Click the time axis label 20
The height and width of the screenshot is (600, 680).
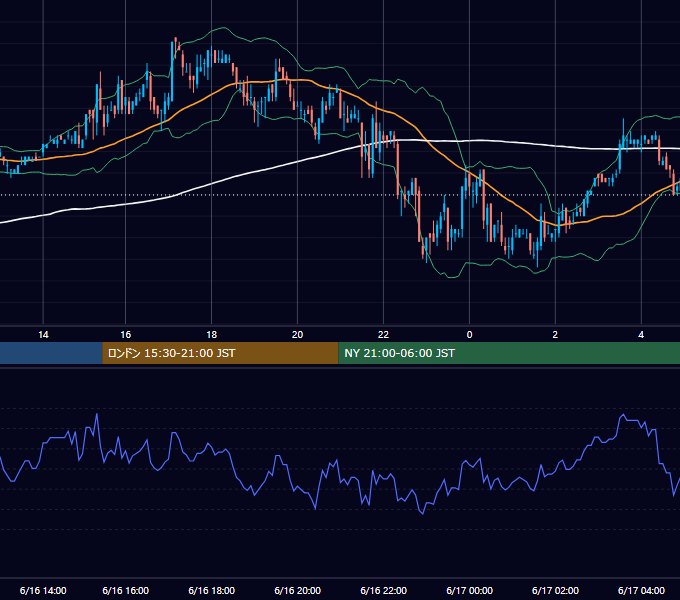(x=298, y=335)
